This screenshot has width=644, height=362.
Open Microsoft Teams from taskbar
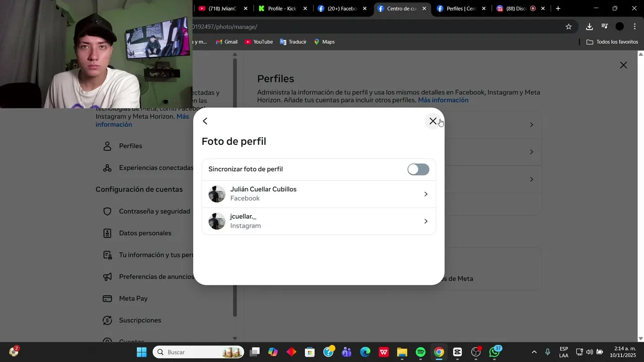click(347, 352)
